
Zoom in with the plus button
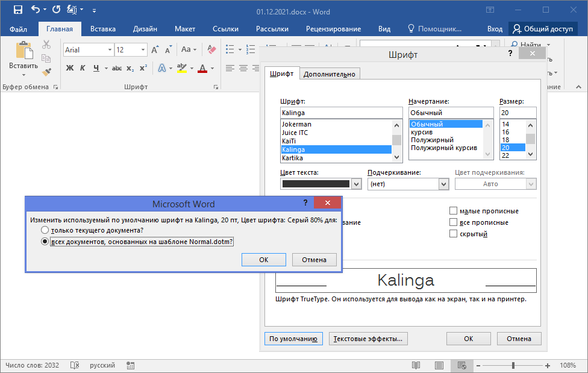pos(548,365)
